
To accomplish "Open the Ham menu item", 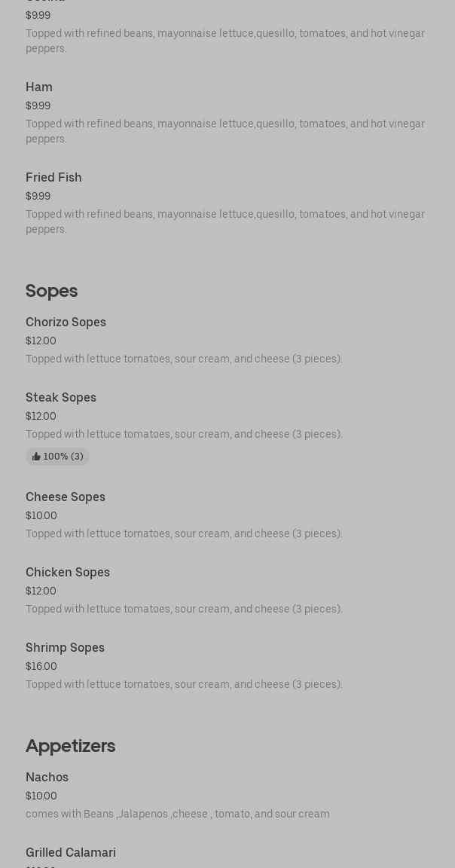I will click(x=39, y=87).
